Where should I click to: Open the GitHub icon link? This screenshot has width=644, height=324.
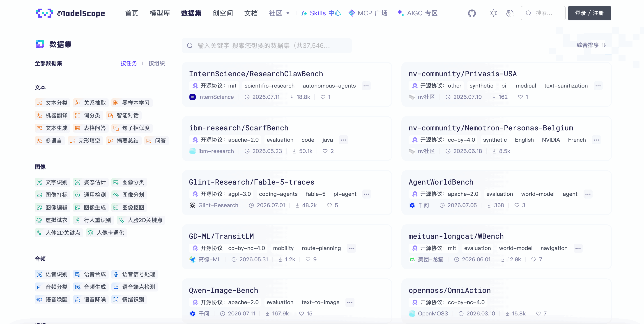point(472,13)
